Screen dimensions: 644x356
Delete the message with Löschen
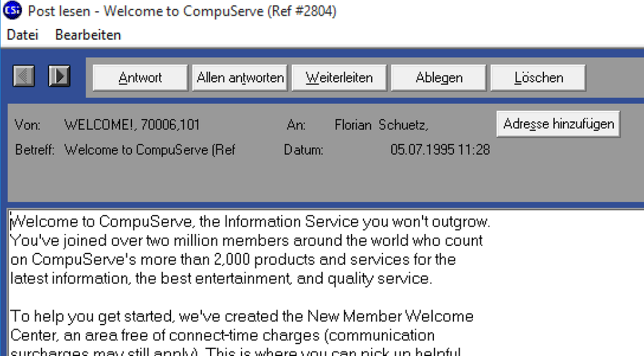pyautogui.click(x=538, y=78)
